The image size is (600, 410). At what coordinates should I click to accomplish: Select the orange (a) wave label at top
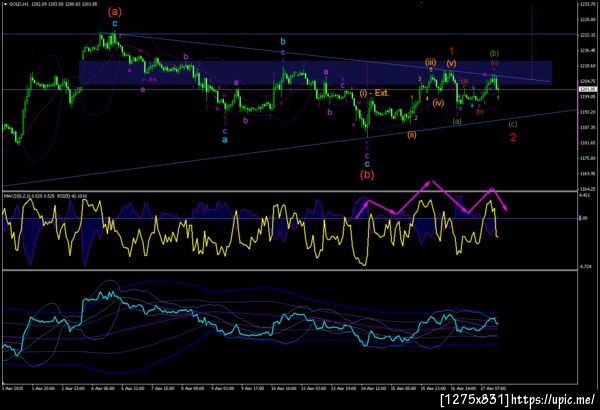[x=115, y=12]
